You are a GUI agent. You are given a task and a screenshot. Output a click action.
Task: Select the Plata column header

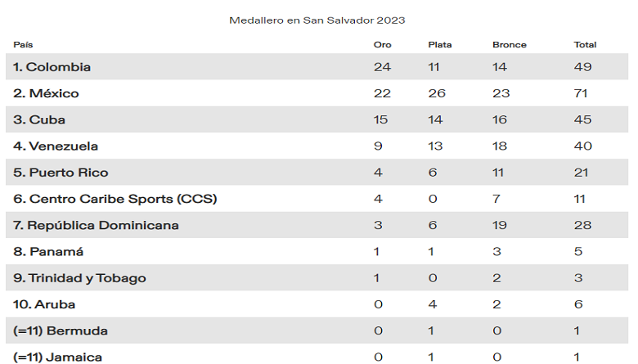(x=439, y=45)
